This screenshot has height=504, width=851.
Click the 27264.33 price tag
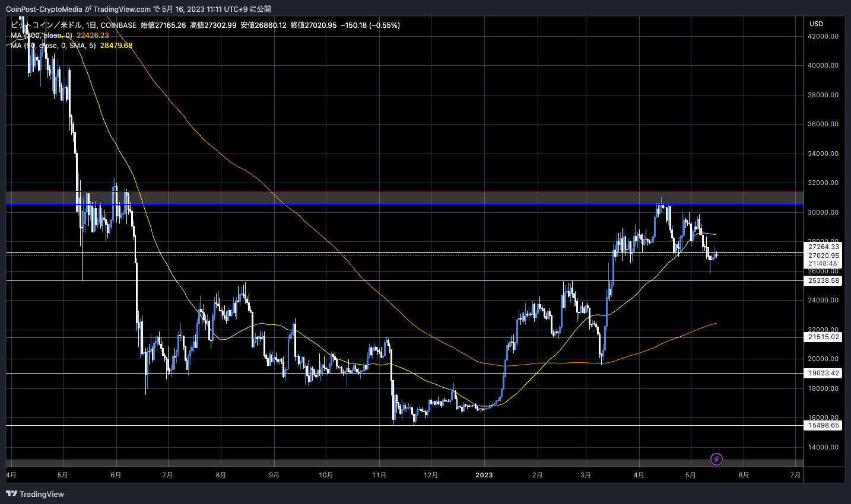824,247
